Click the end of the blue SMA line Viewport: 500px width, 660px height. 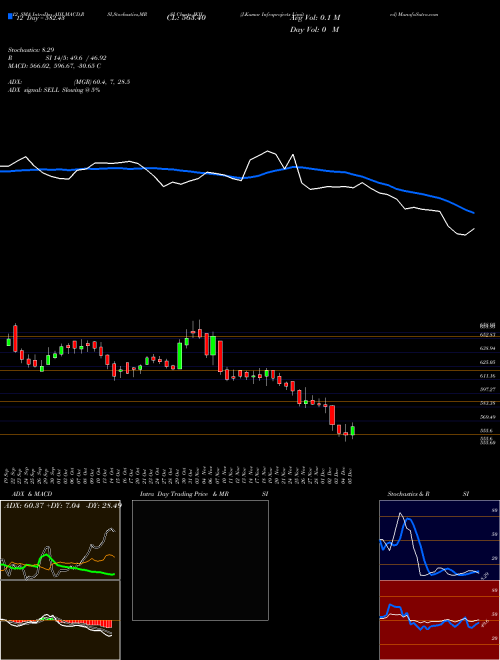pos(474,213)
